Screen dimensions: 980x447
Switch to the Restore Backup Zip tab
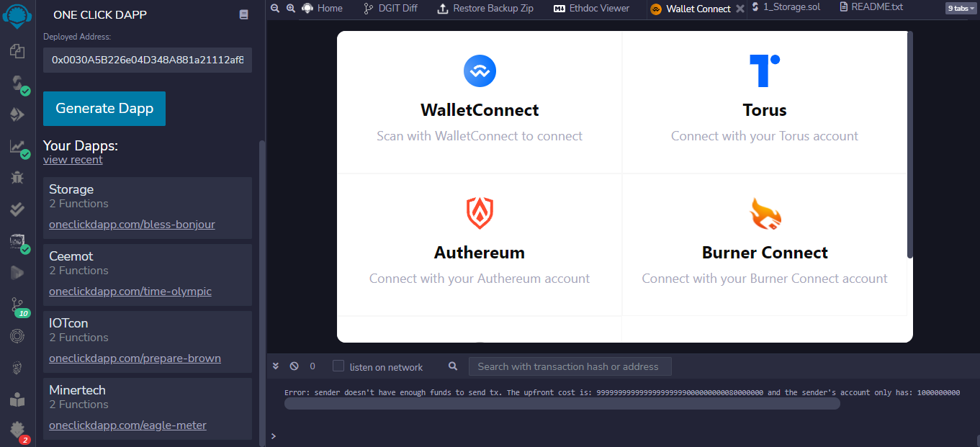(485, 9)
